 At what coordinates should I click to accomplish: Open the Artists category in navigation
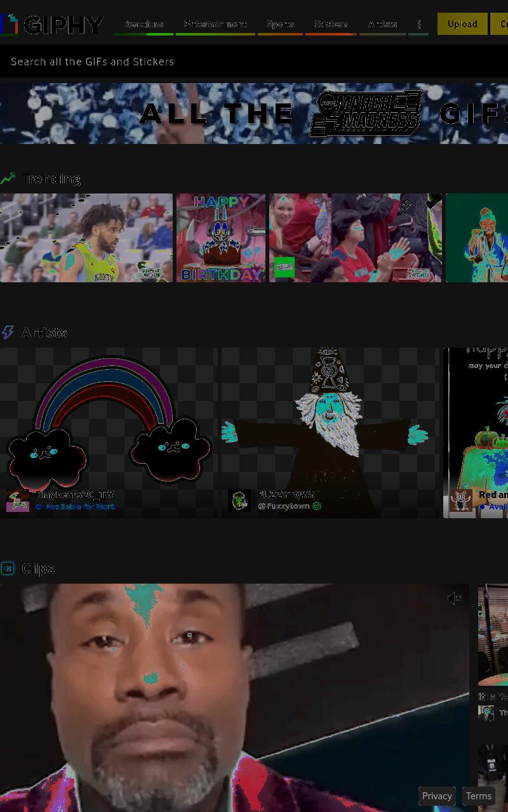tap(382, 24)
